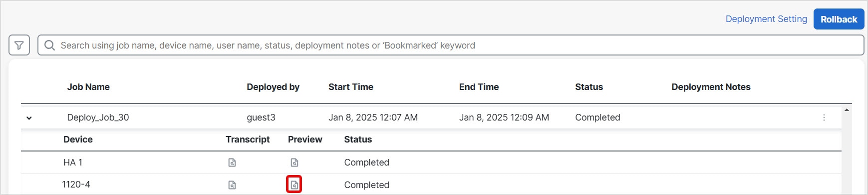Image resolution: width=868 pixels, height=195 pixels.
Task: Open the filter icon button
Action: (x=19, y=45)
